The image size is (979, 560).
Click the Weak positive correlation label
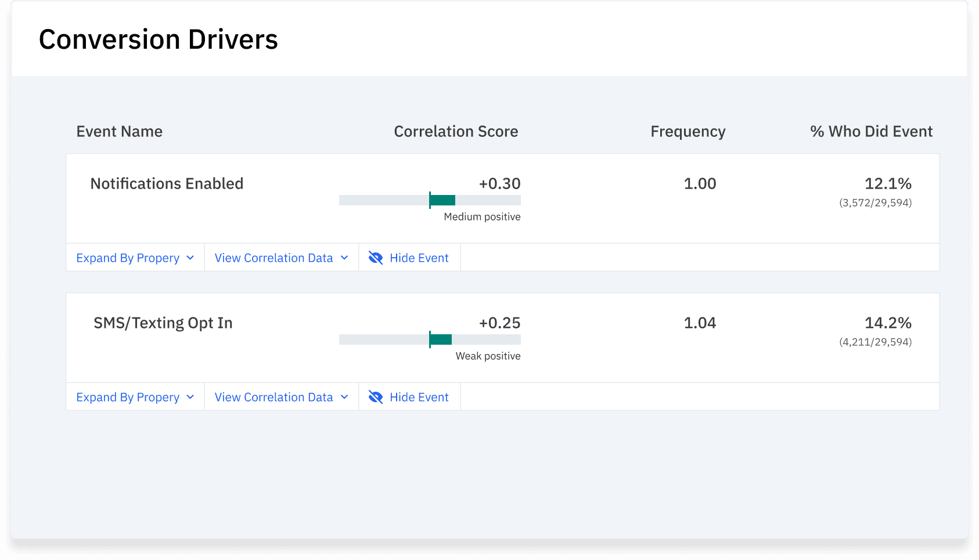pos(488,356)
